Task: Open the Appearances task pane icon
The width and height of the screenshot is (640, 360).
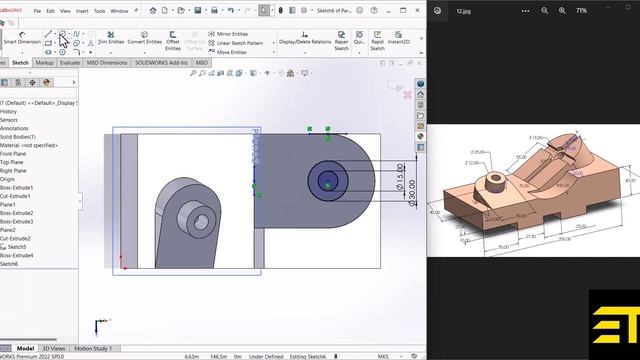Action: [x=420, y=136]
